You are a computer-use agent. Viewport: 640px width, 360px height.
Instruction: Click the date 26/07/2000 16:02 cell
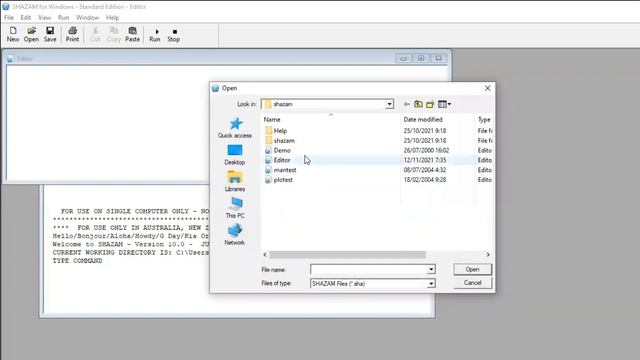[x=426, y=150]
